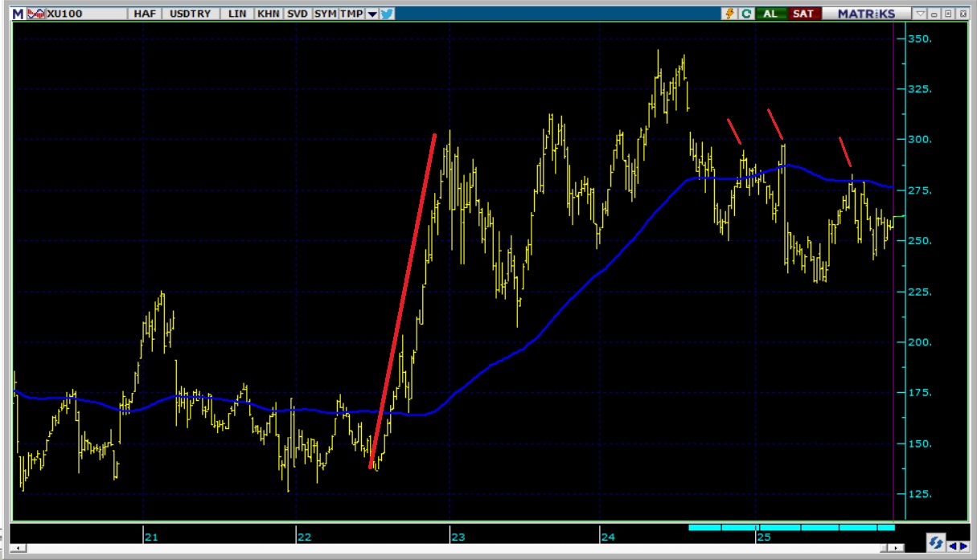
Task: Click the blue left navigation arrow
Action: pyautogui.click(x=953, y=546)
